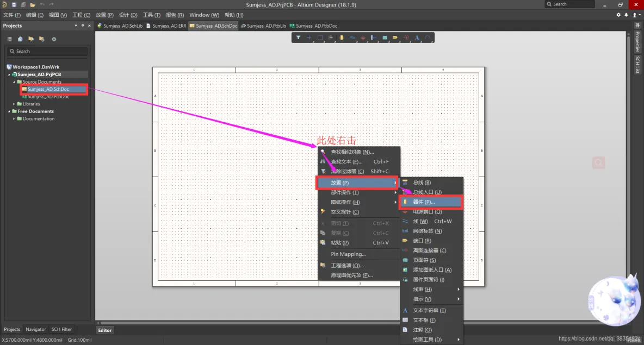This screenshot has height=345, width=644.
Task: Open the 帮助 (H) menu
Action: [x=234, y=15]
